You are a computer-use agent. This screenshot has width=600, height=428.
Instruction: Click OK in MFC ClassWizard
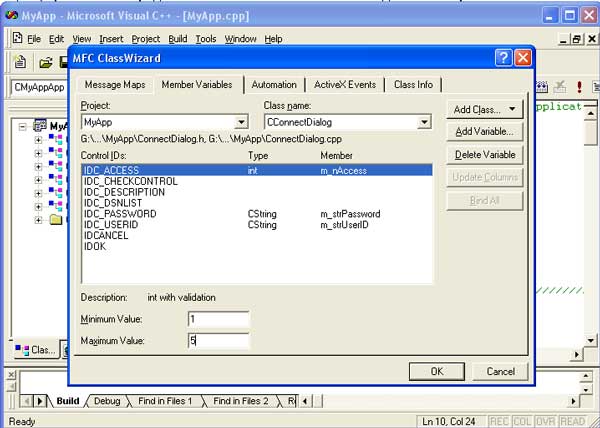(437, 371)
